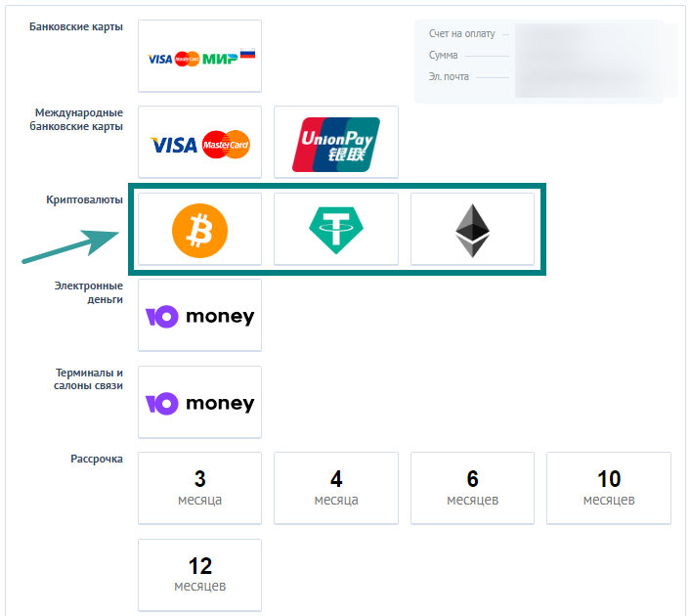Choose Tether USDT payment option
Viewport: 690px width, 616px height.
(x=336, y=230)
